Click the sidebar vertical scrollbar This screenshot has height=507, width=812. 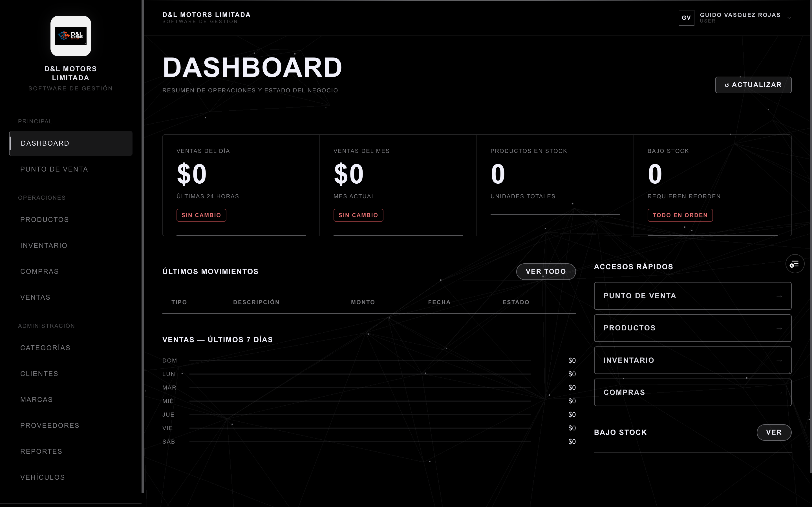(x=143, y=246)
